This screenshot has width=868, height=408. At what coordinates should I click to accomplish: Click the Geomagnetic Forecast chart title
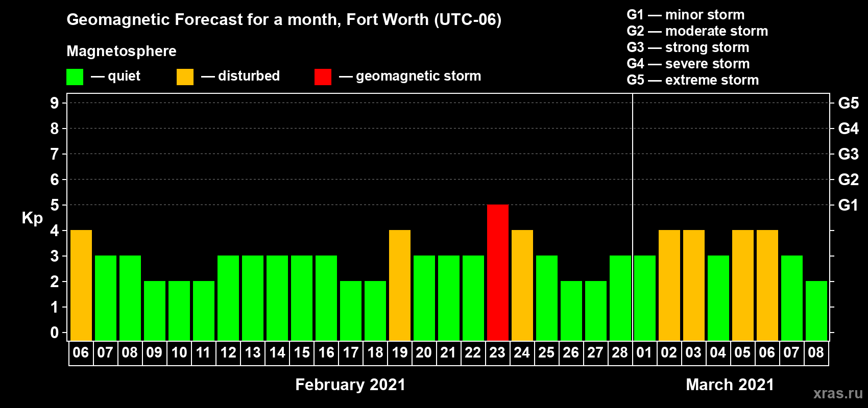(284, 20)
